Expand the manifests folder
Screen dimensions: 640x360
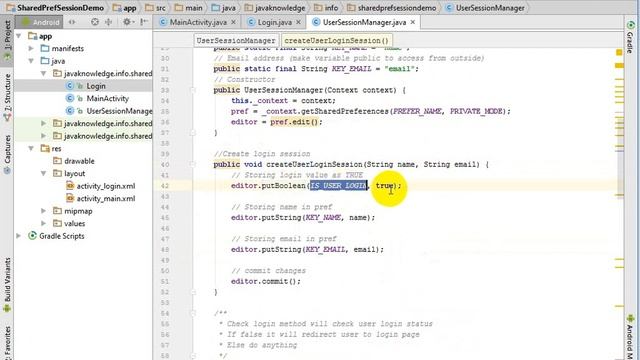click(31, 49)
